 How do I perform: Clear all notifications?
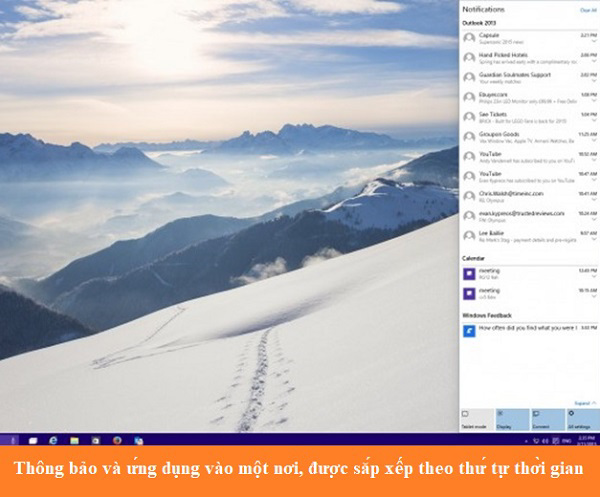[588, 9]
